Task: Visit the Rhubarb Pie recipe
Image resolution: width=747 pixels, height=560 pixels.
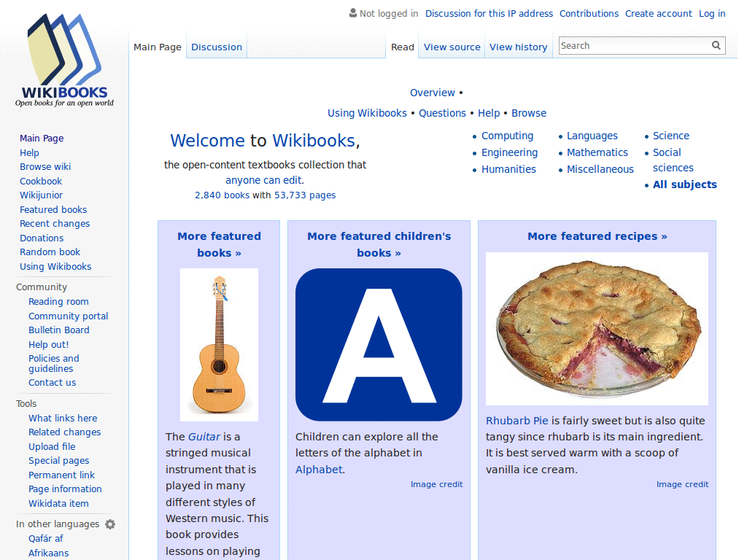Action: [517, 421]
